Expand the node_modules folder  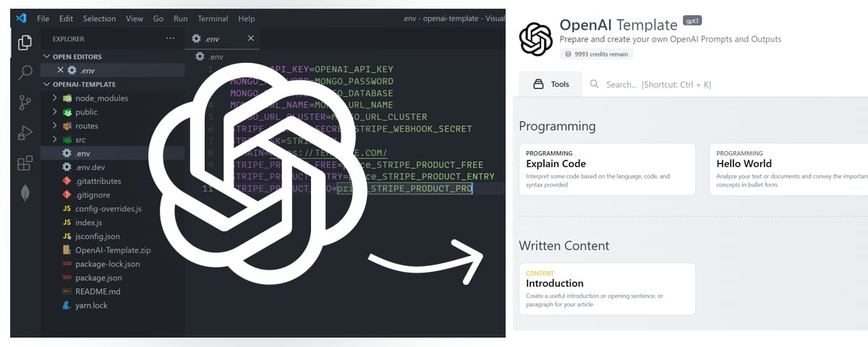coord(54,98)
